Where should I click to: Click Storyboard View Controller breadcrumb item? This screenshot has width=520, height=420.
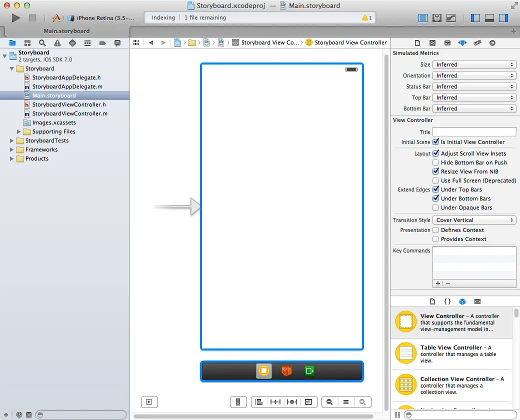pyautogui.click(x=350, y=42)
